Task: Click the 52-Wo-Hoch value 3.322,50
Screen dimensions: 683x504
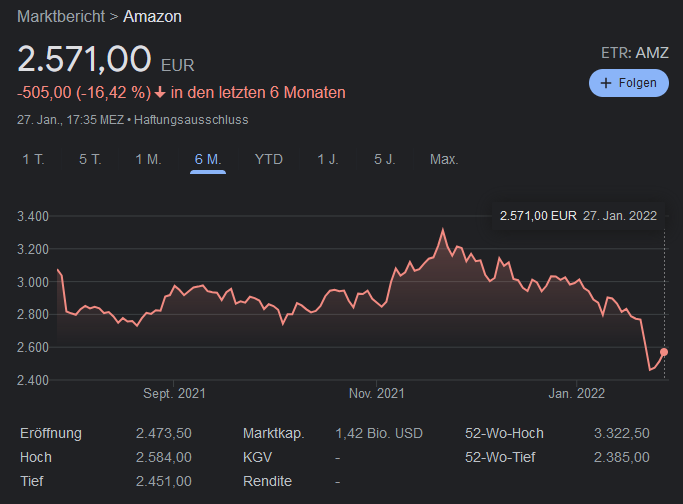Action: tap(620, 434)
